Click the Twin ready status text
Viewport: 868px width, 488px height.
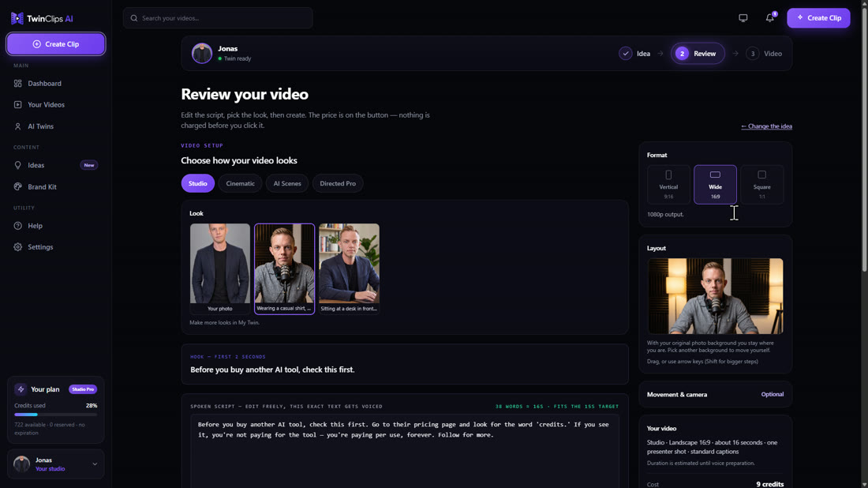point(237,58)
